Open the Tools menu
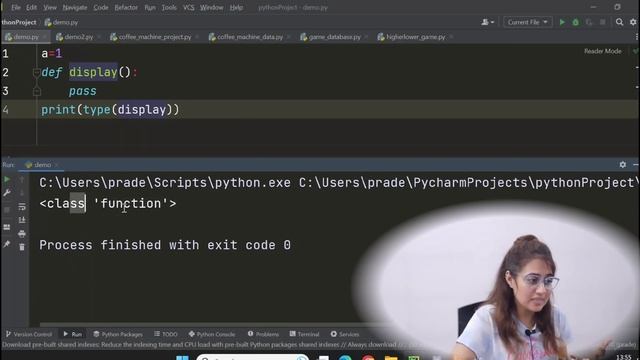Screen dimensions: 640x360 [x=169, y=7]
